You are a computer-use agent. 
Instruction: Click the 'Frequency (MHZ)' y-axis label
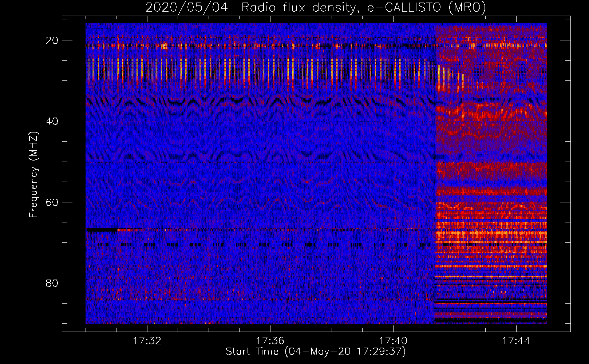[33, 175]
